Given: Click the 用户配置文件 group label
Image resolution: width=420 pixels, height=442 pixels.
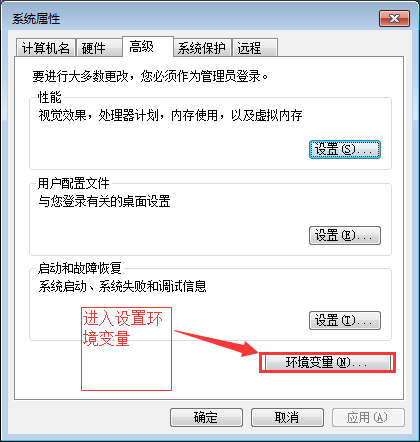Looking at the screenshot, I should tap(73, 183).
